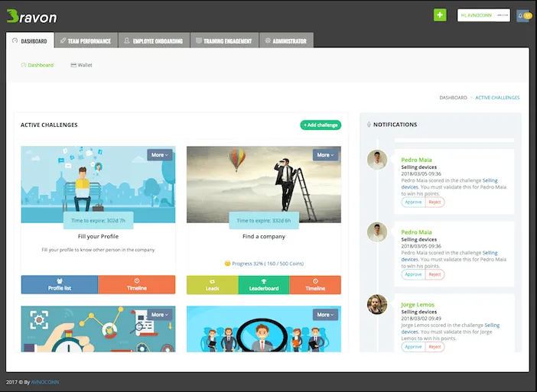The image size is (537, 392).
Task: Click the stopwatch challenge illustration
Action: point(98,329)
